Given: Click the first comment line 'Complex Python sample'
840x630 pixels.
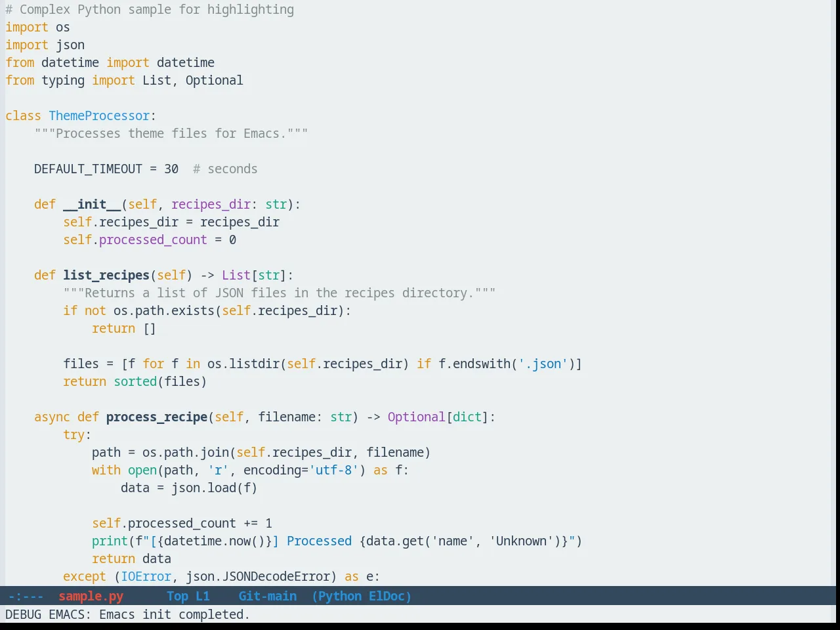Looking at the screenshot, I should 150,9.
